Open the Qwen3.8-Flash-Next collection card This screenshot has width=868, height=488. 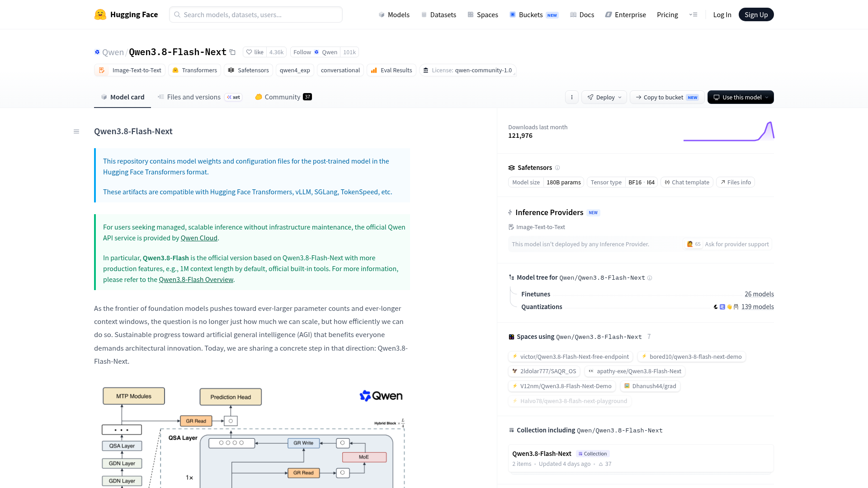click(x=641, y=458)
